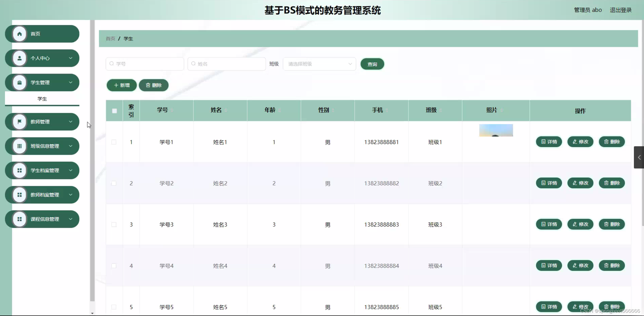Check the checkbox for row 学号1
The image size is (644, 316).
point(114,142)
